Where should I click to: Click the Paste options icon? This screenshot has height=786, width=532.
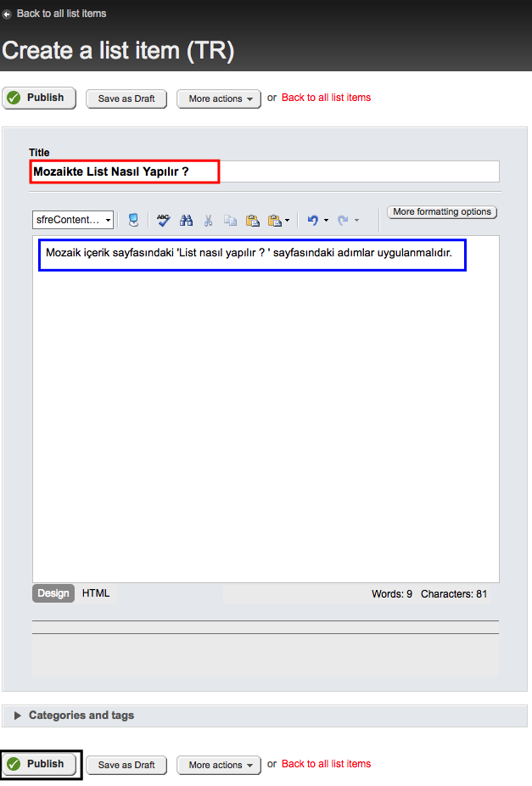275,220
